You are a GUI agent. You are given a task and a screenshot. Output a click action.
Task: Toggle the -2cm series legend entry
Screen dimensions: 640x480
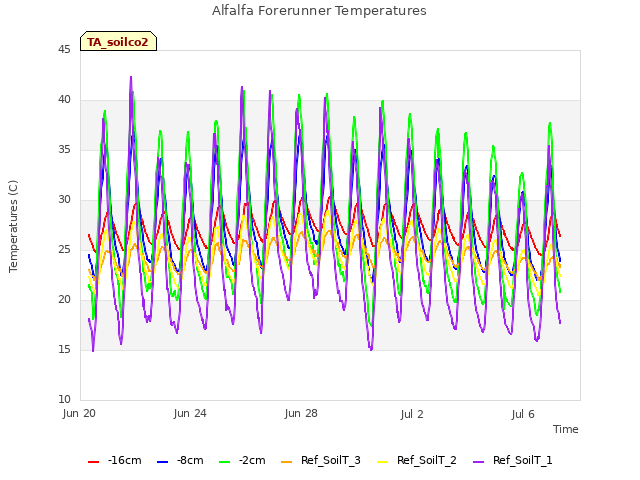[242, 460]
